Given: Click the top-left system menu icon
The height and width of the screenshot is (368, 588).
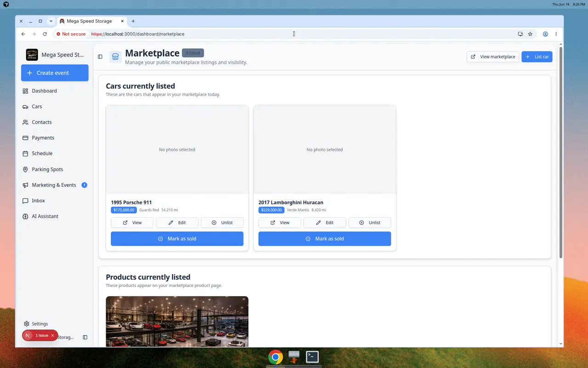Looking at the screenshot, I should coord(6,4).
